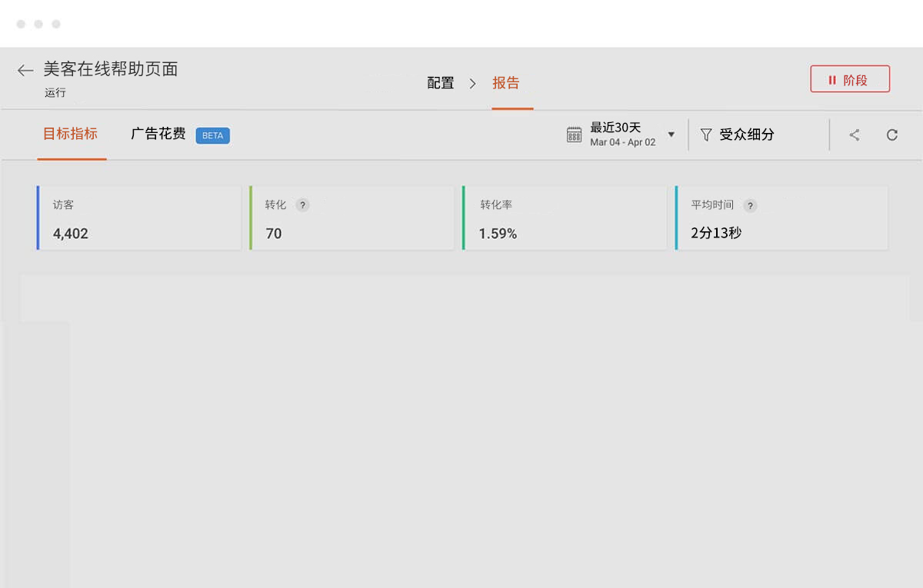Switch to the 目标指标 tab
The height and width of the screenshot is (588, 923).
(x=71, y=134)
